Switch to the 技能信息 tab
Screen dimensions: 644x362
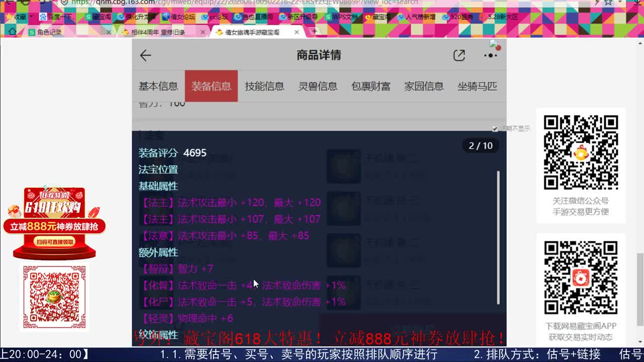264,86
